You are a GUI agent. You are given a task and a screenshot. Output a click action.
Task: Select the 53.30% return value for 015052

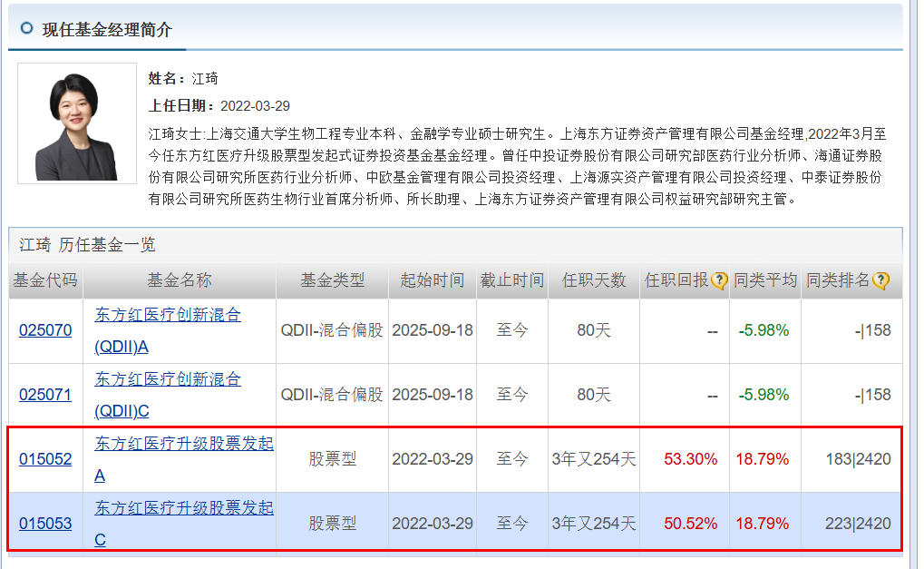(x=691, y=459)
